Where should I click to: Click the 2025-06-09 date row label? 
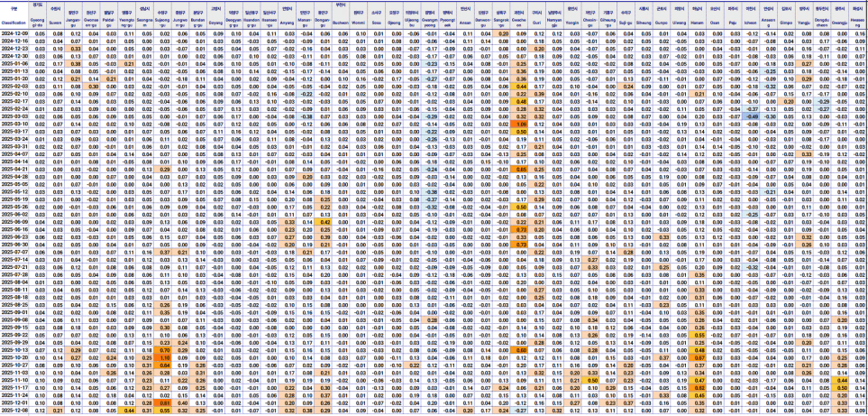coord(15,221)
